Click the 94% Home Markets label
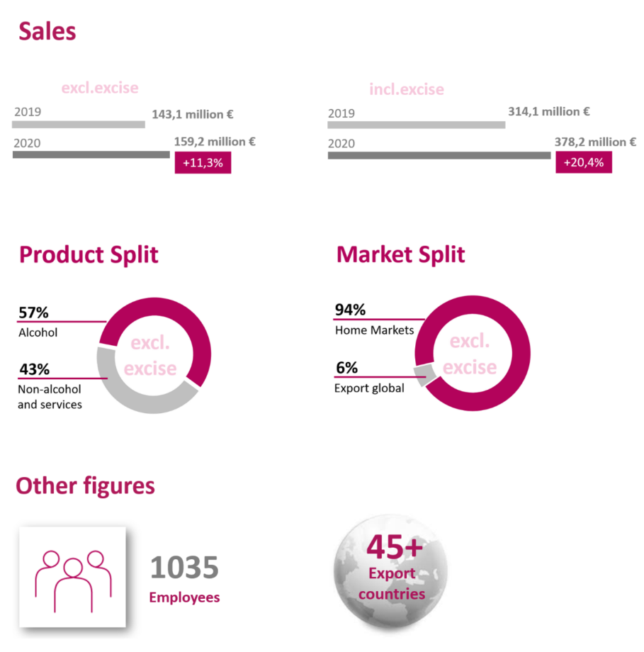The width and height of the screenshot is (644, 652). click(x=374, y=320)
